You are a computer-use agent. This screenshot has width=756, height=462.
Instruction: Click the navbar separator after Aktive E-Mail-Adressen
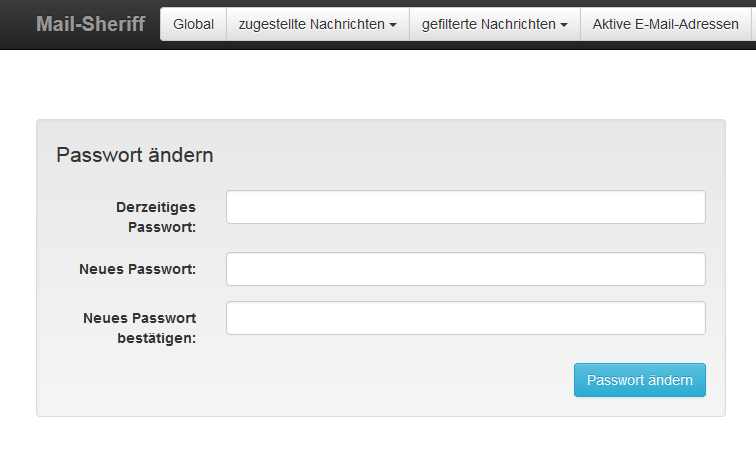pyautogui.click(x=751, y=24)
